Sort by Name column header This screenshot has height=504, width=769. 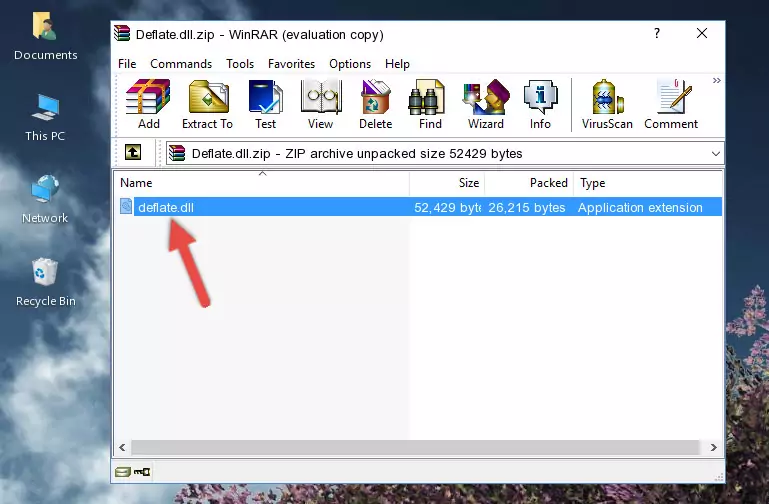coord(262,183)
